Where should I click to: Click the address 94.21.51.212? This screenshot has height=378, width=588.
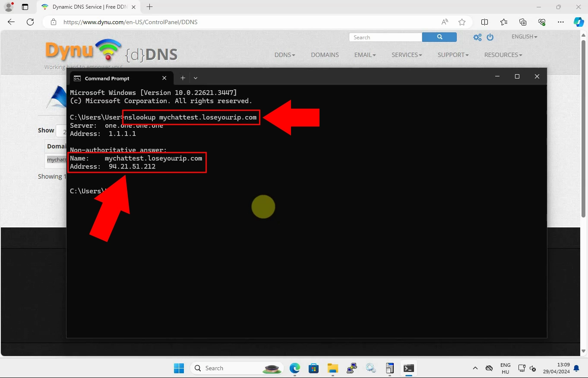tap(132, 167)
